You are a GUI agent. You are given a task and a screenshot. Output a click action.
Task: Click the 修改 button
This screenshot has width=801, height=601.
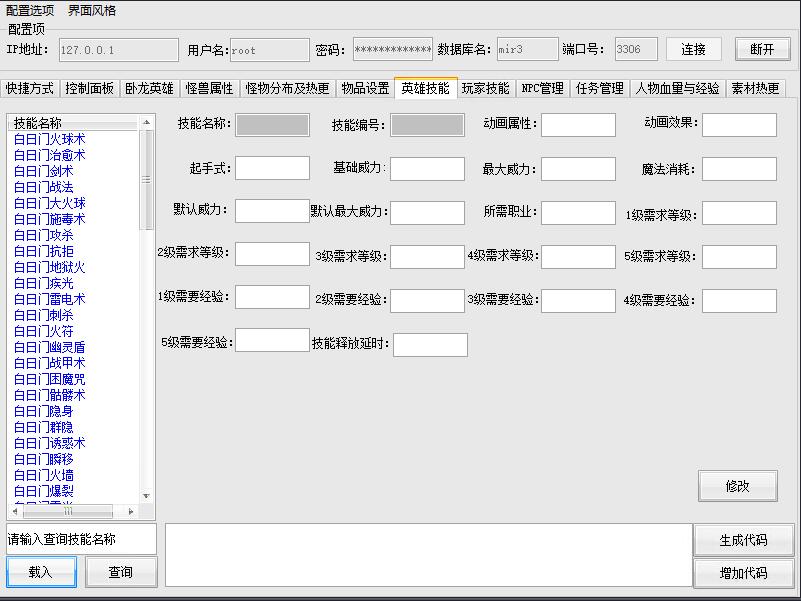point(737,486)
